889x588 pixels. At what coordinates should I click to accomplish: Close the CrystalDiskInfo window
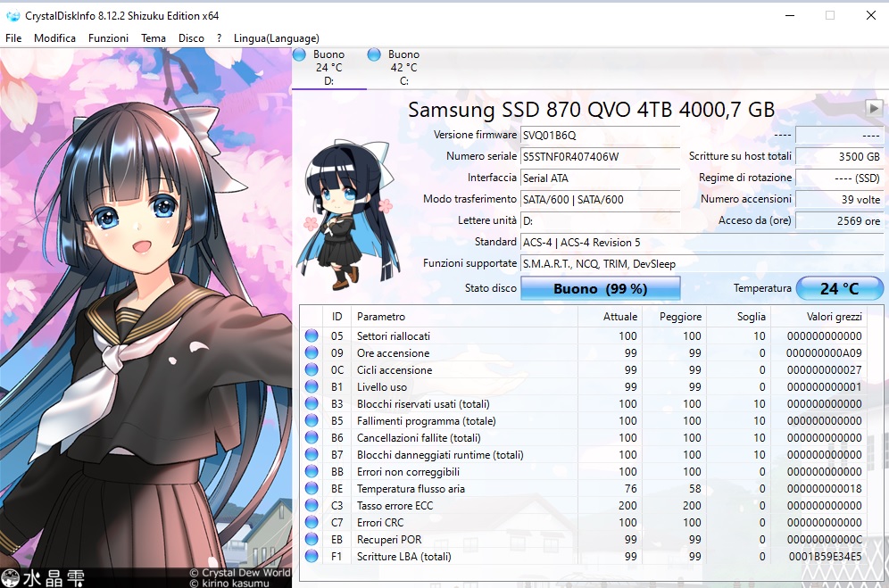click(x=871, y=15)
